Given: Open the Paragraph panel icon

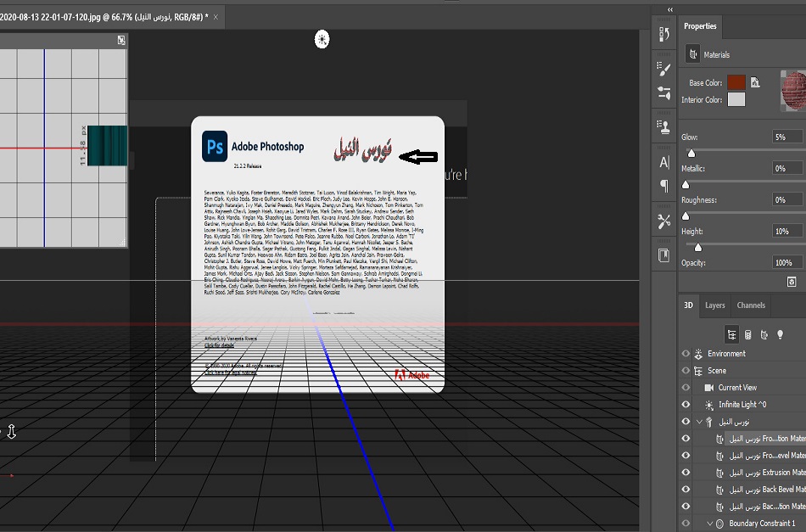Looking at the screenshot, I should click(664, 186).
